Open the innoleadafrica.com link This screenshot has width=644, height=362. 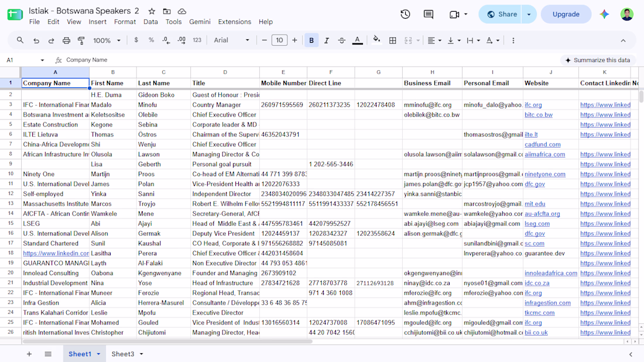[x=550, y=273]
